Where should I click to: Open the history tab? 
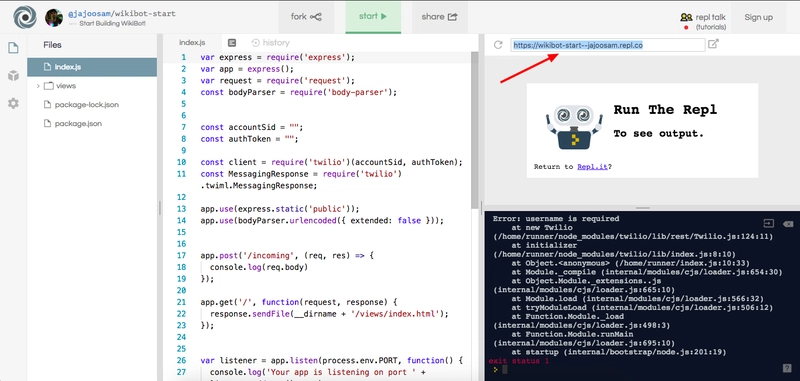click(x=270, y=43)
